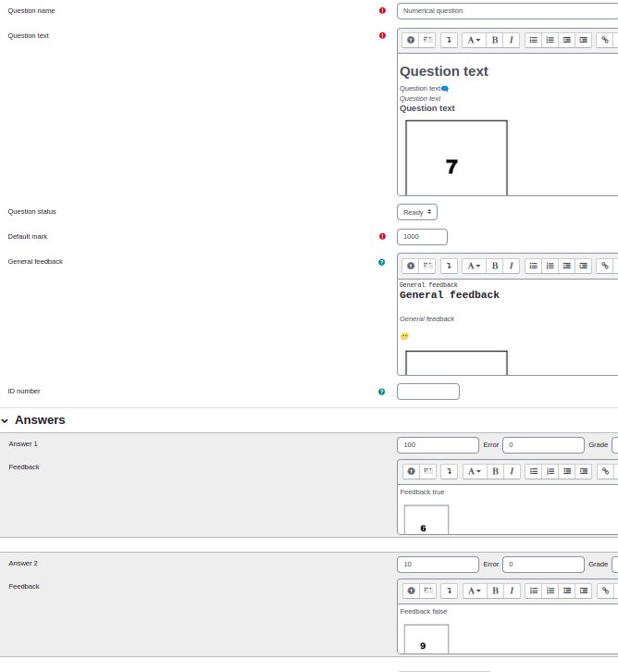
Task: Toggle more toolbar buttons in Answer 2 feedback editor
Action: (450, 591)
